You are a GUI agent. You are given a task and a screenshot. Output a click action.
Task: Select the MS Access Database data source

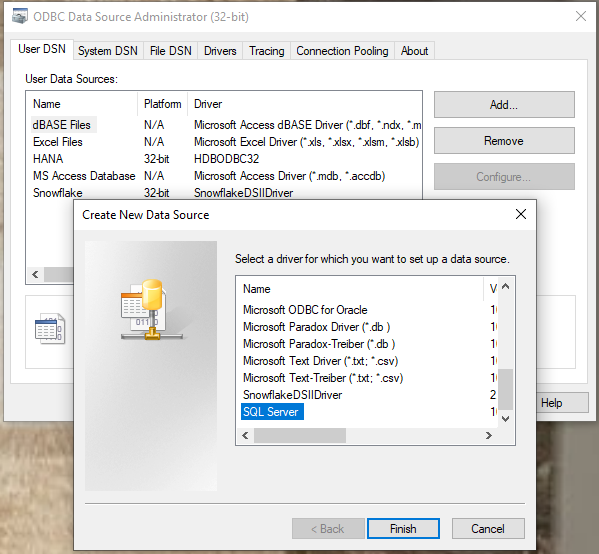click(84, 176)
